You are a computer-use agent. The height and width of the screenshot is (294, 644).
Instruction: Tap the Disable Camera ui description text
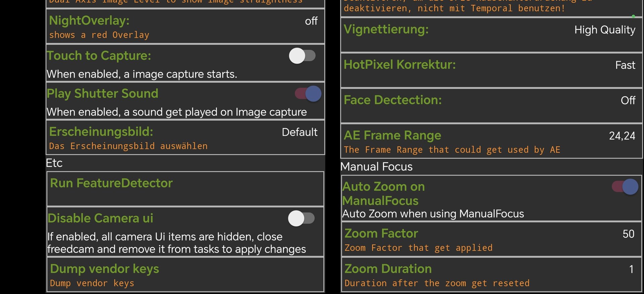click(x=176, y=243)
